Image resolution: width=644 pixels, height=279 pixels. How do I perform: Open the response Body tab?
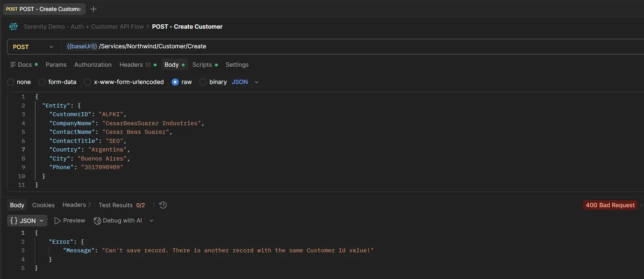[x=17, y=205]
